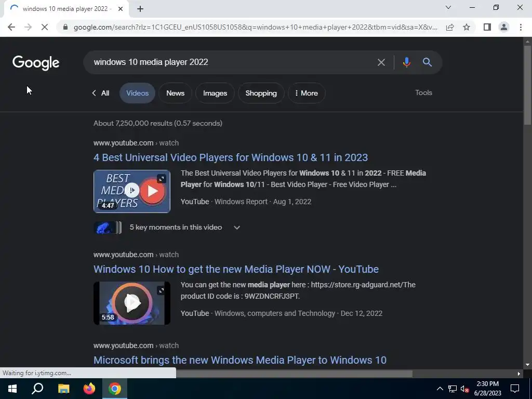
Task: Open the Windows notification center
Action: (515, 389)
